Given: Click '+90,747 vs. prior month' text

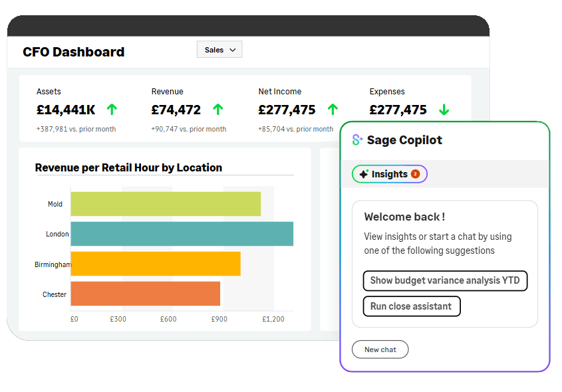Looking at the screenshot, I should 188,129.
